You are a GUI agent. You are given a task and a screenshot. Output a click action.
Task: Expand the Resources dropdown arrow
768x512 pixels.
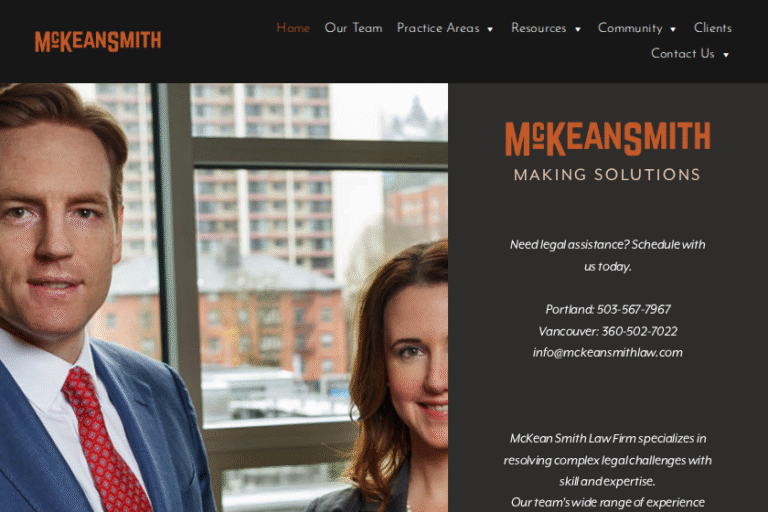pyautogui.click(x=577, y=29)
